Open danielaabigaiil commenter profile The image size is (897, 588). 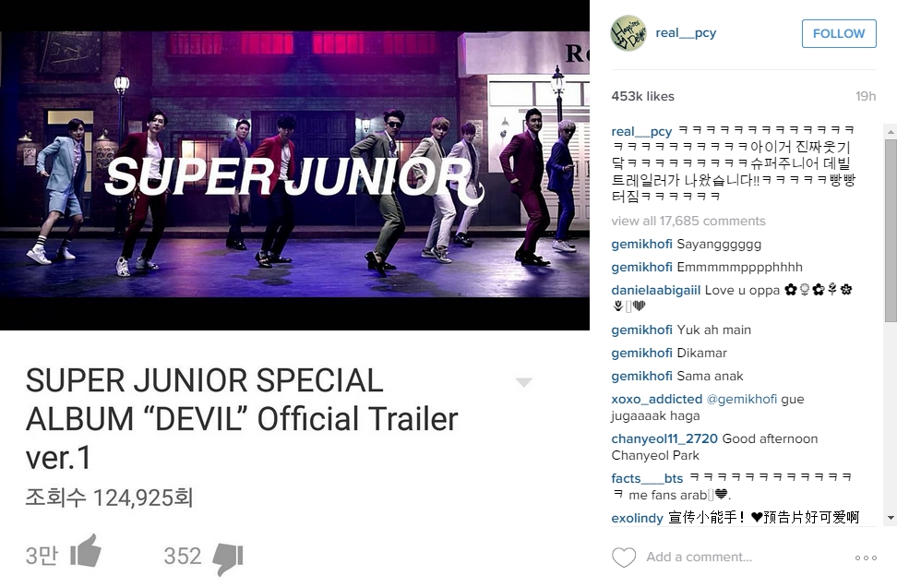[x=655, y=290]
